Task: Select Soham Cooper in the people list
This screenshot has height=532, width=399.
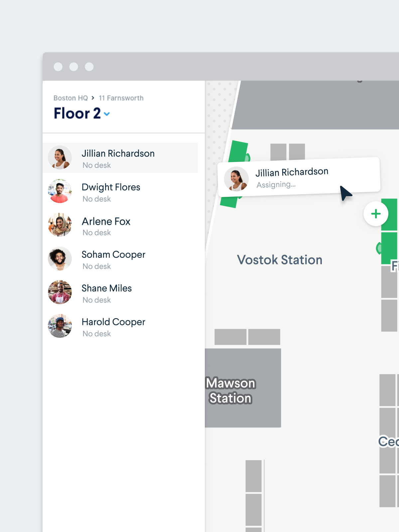Action: (120, 259)
